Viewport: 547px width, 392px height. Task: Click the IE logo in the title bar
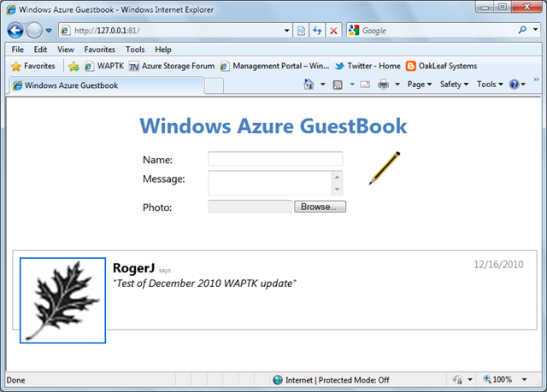(11, 9)
